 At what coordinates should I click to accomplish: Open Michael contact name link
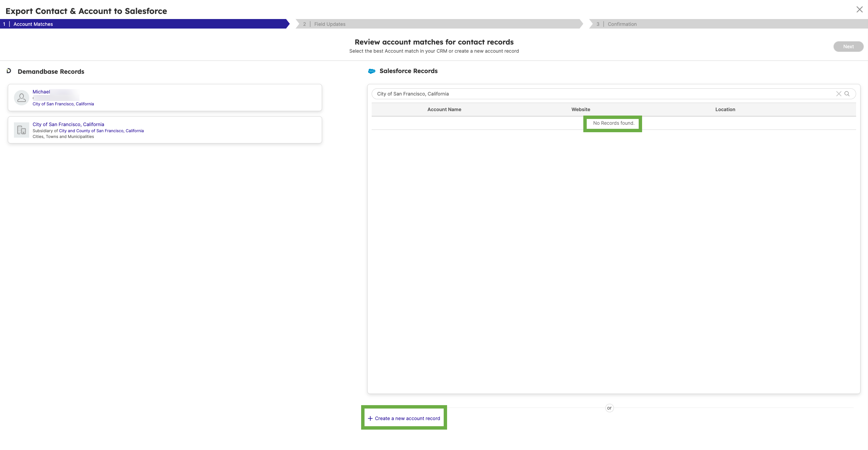coord(41,92)
